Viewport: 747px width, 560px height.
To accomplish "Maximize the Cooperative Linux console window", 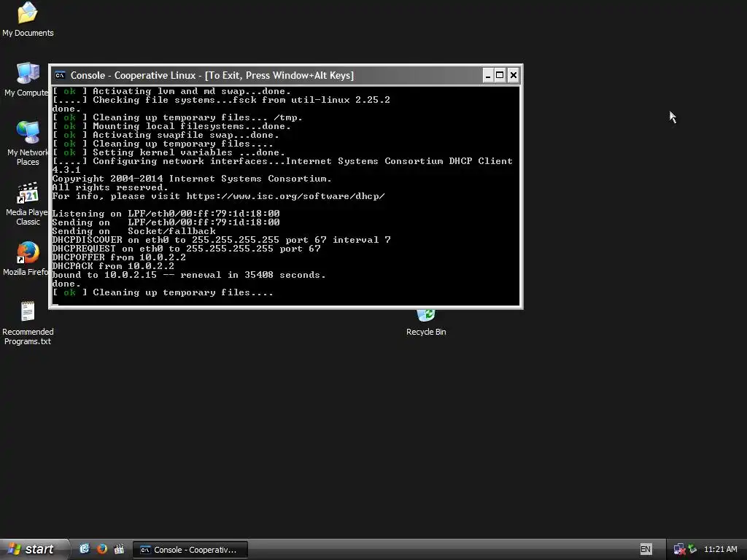I will (x=500, y=75).
